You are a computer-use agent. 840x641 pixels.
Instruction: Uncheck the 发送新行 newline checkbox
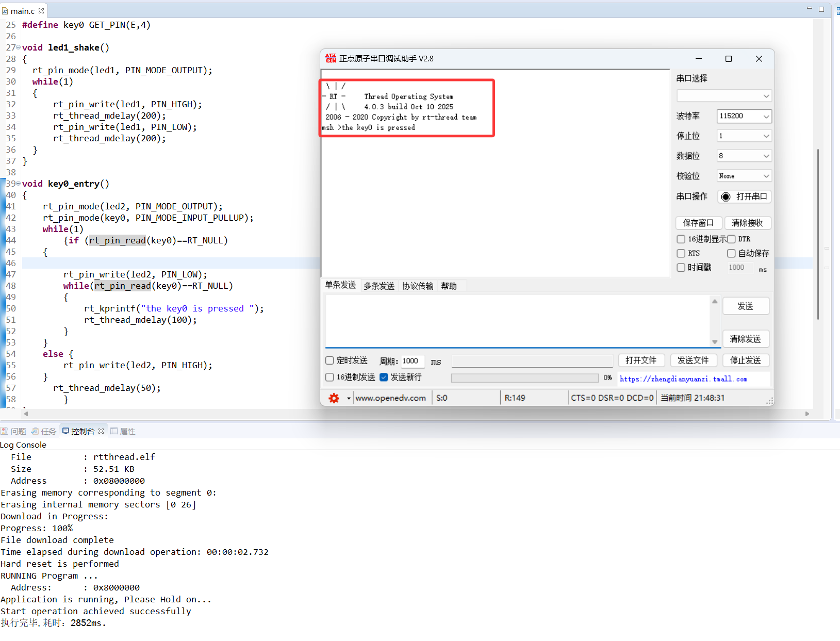tap(384, 377)
